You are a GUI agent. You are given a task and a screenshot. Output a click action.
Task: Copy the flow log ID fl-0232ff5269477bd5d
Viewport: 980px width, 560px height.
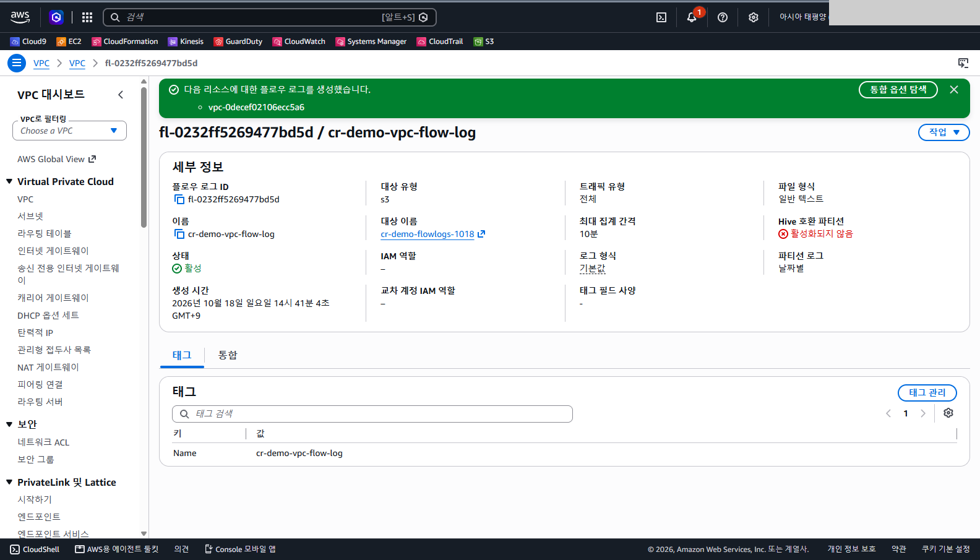[179, 199]
